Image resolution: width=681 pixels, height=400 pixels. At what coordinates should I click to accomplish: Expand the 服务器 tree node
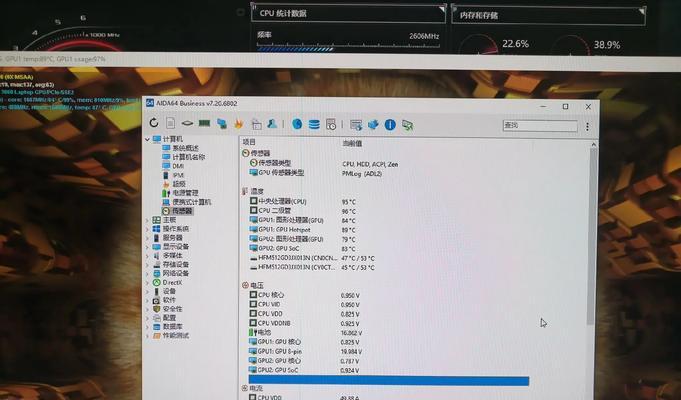pyautogui.click(x=147, y=238)
